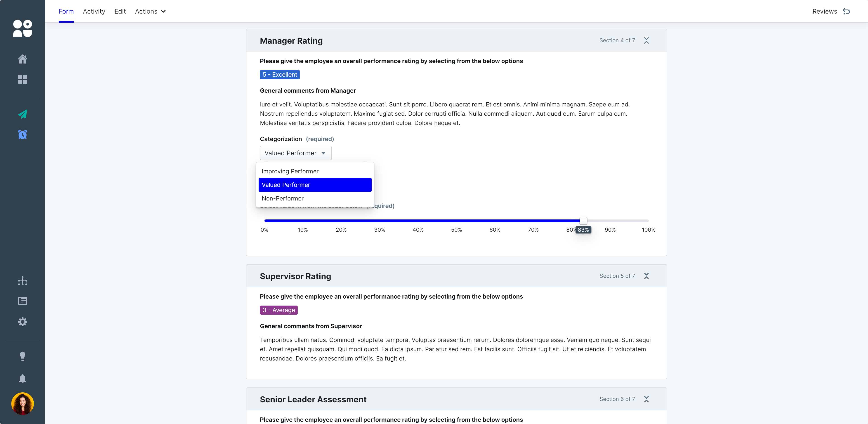The width and height of the screenshot is (868, 424).
Task: Click the Reviews back arrow icon
Action: [x=847, y=12]
